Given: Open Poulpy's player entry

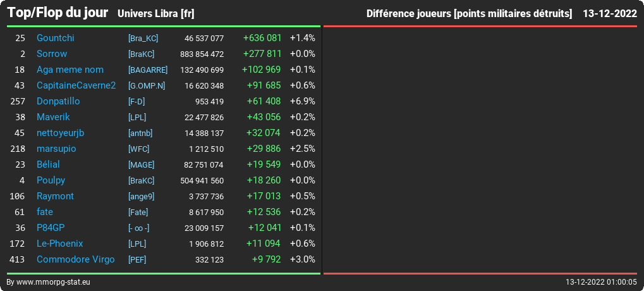Looking at the screenshot, I should [x=51, y=180].
